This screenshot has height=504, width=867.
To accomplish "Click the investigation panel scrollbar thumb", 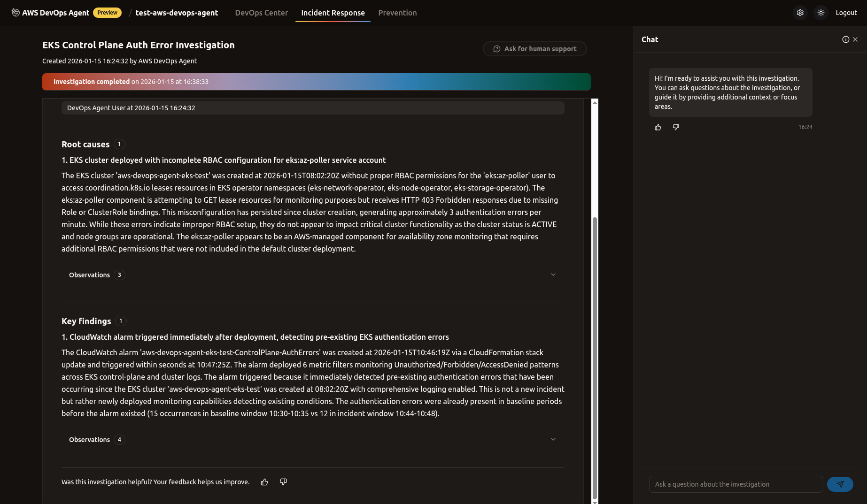I will point(595,359).
